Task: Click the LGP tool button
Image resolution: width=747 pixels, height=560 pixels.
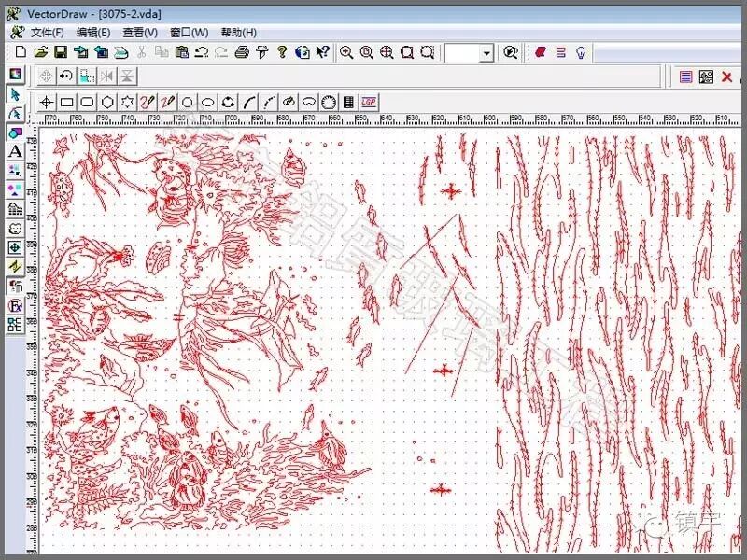Action: [369, 102]
